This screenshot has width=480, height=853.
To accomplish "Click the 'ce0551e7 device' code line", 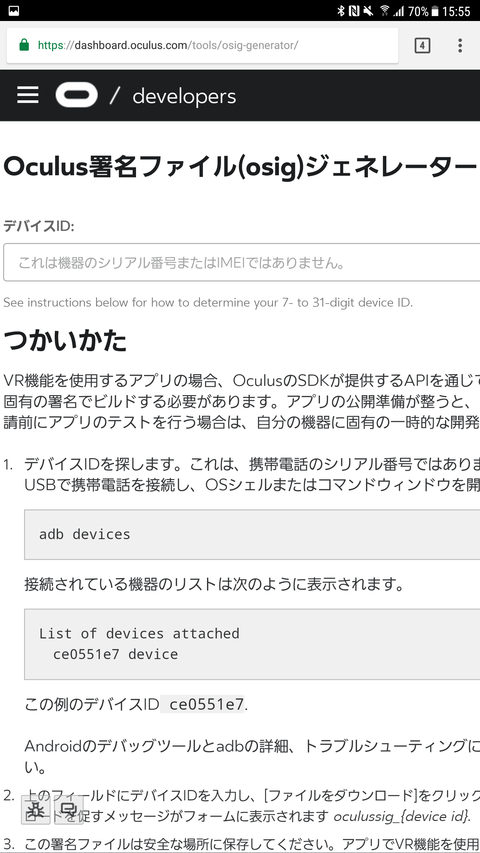I will click(x=115, y=654).
